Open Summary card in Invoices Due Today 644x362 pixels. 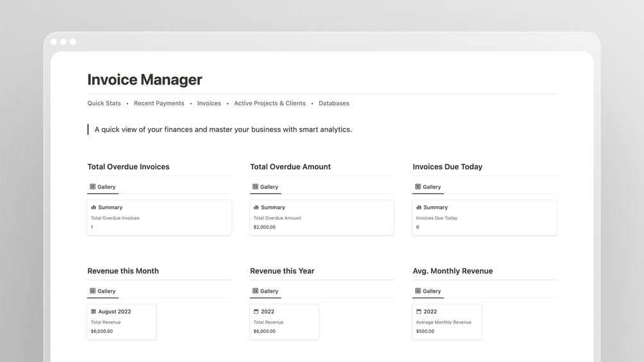[x=484, y=218]
